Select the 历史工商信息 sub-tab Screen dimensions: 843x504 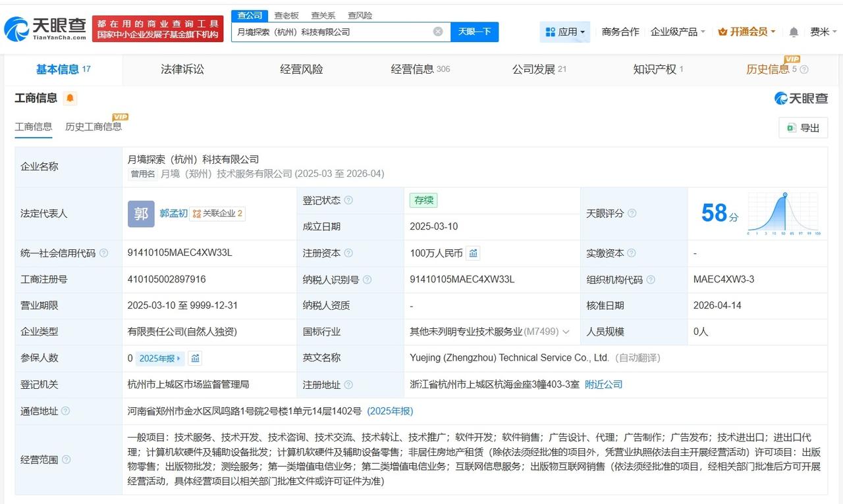pos(94,127)
